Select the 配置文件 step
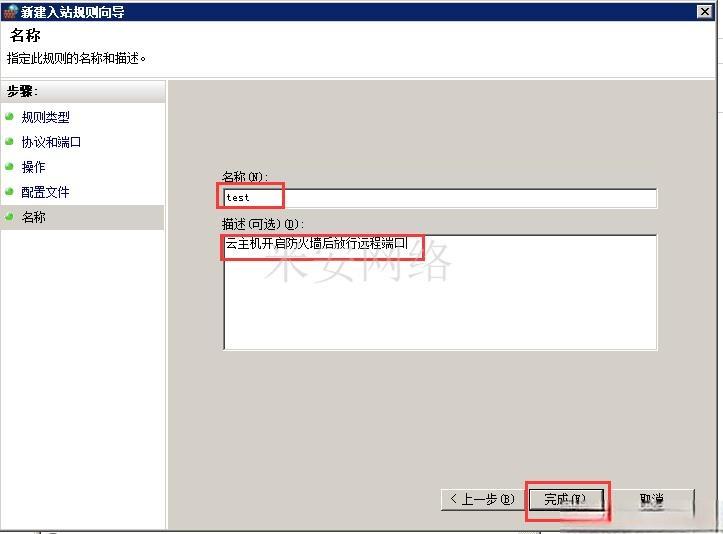This screenshot has width=723, height=534. [45, 192]
